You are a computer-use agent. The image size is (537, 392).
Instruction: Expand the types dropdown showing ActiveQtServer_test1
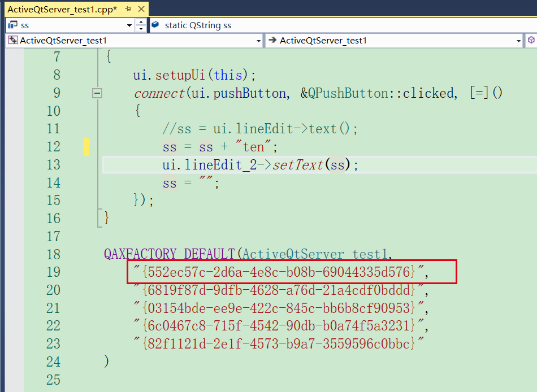258,41
